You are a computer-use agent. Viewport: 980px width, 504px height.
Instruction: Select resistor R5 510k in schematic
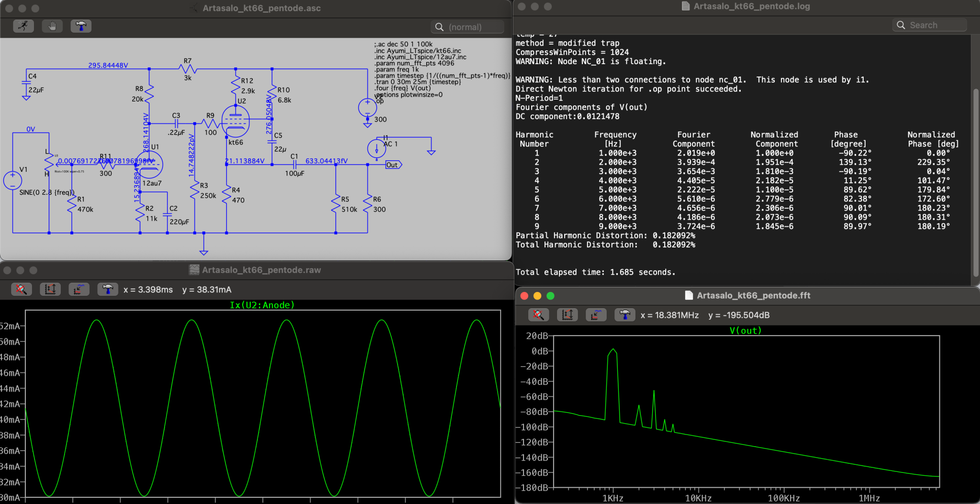[336, 204]
